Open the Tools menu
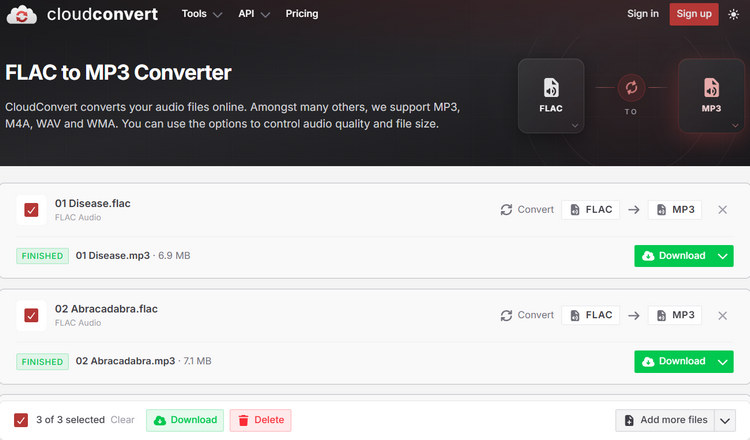 (201, 14)
